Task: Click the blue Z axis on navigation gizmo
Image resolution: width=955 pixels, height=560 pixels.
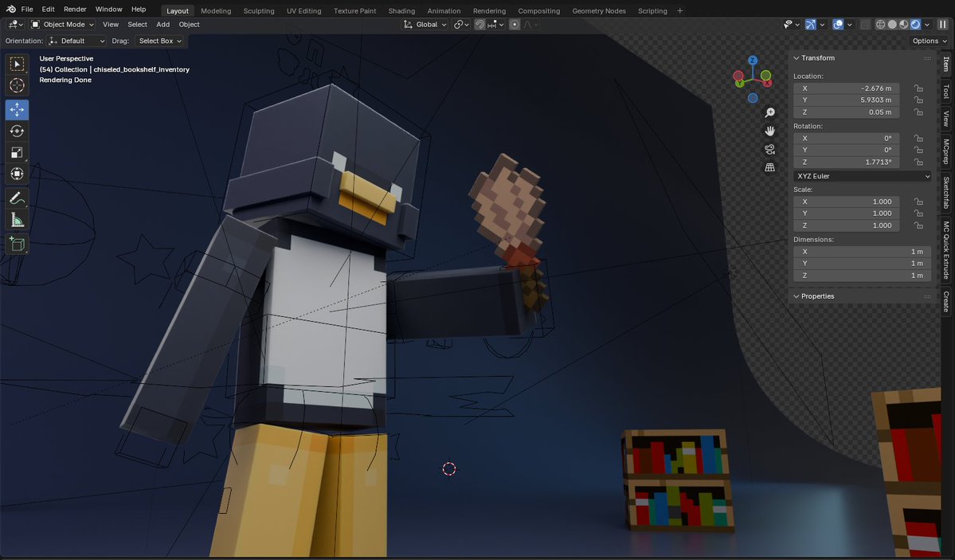Action: click(x=753, y=61)
